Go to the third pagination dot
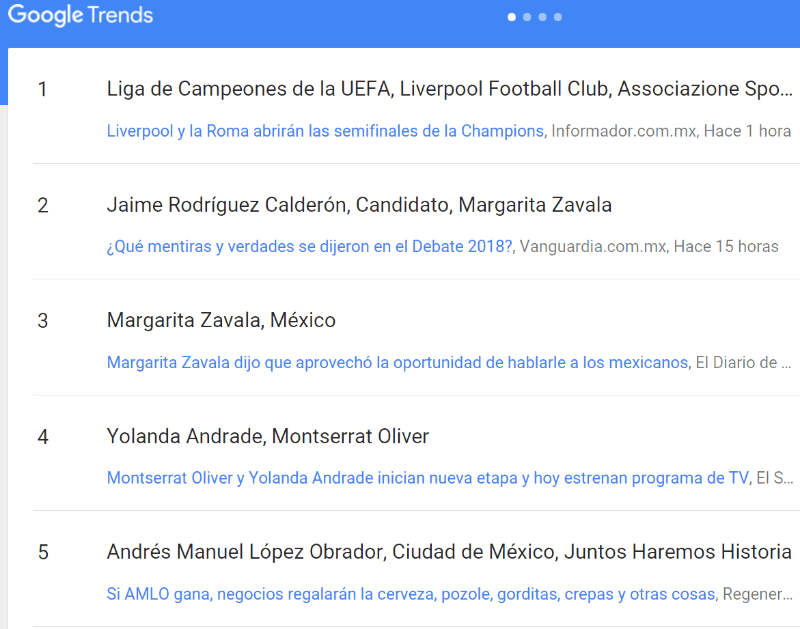The image size is (800, 629). click(x=542, y=17)
